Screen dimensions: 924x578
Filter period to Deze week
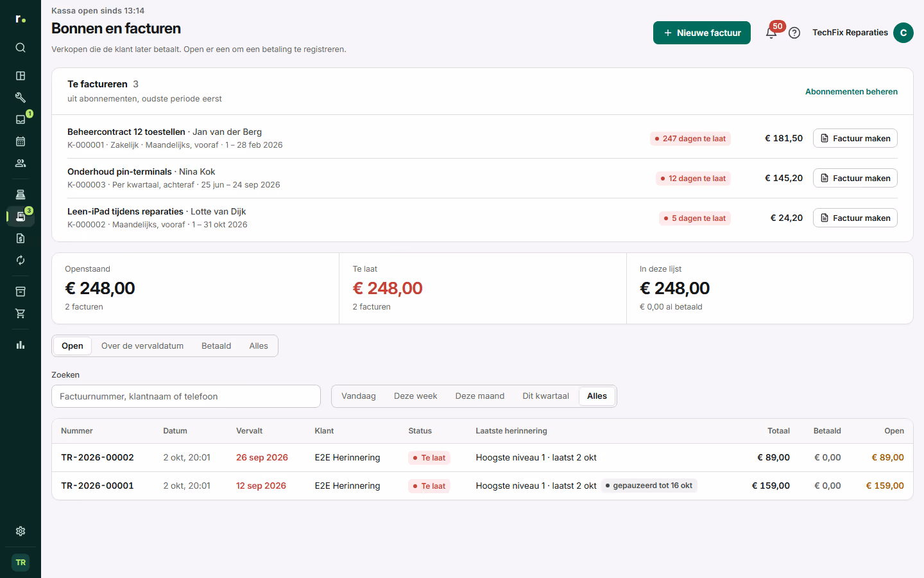416,396
